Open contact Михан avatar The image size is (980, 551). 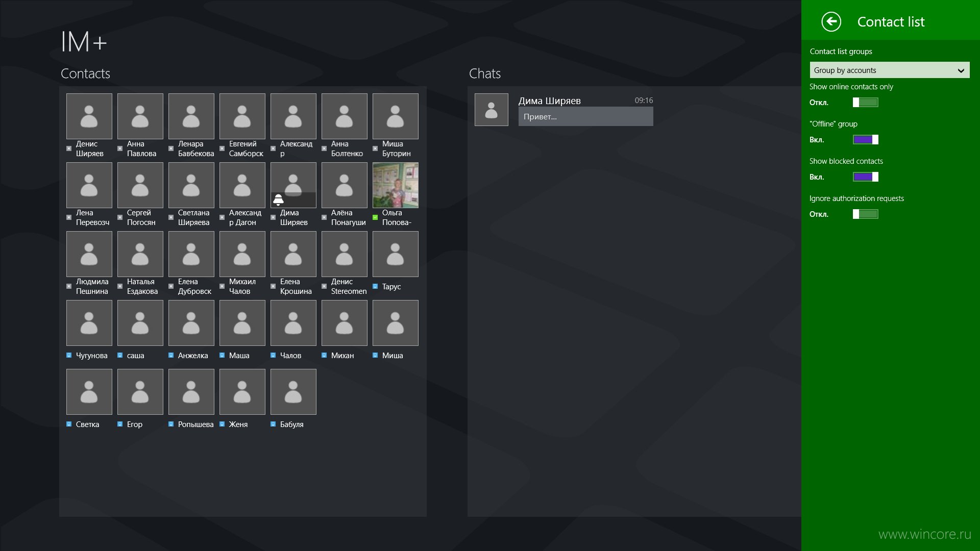345,323
